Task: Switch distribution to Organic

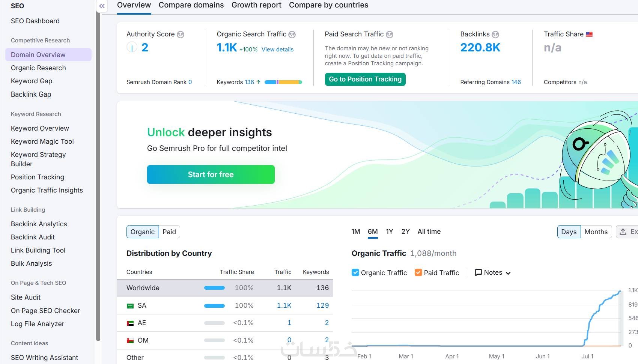Action: pos(143,232)
